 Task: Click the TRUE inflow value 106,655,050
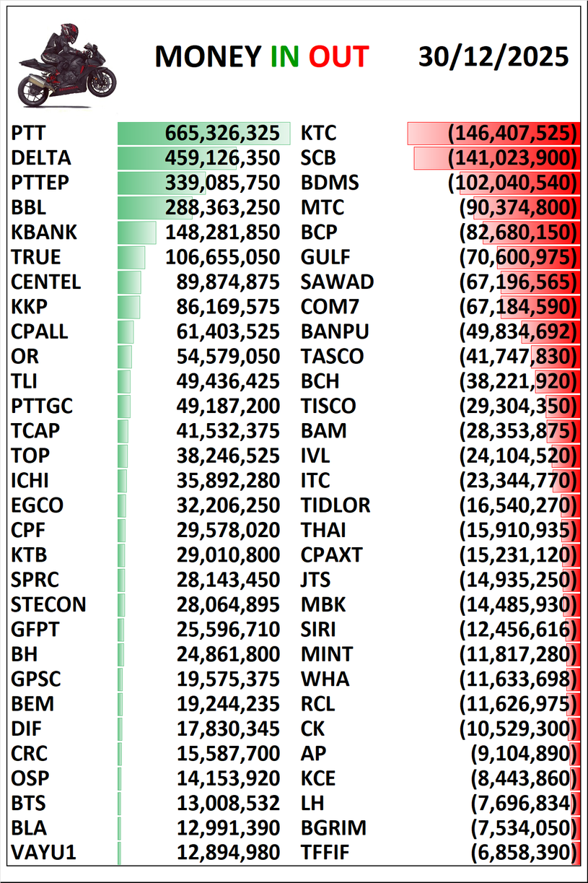222,257
